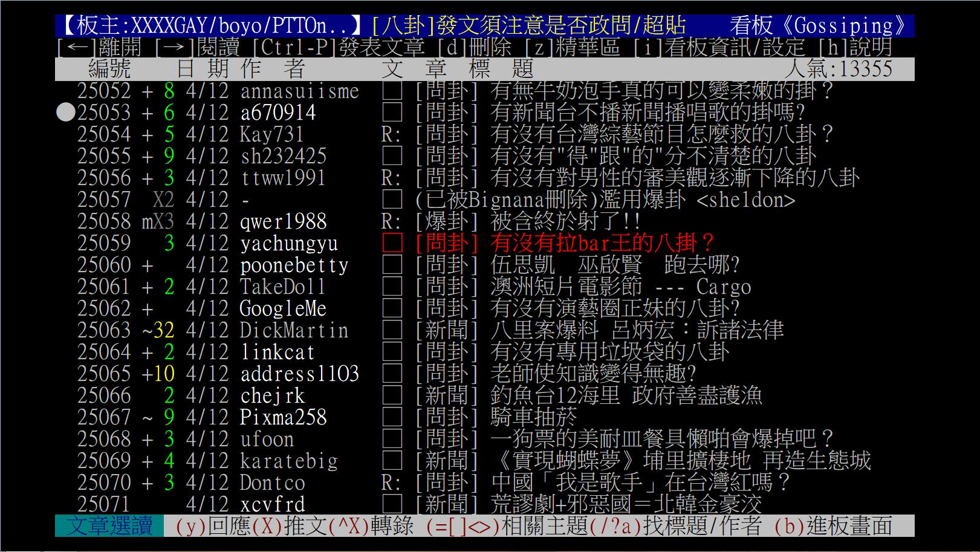980x552 pixels.
Task: Choose [Ctrl-P]發表文章 to post a new article
Action: (x=338, y=47)
